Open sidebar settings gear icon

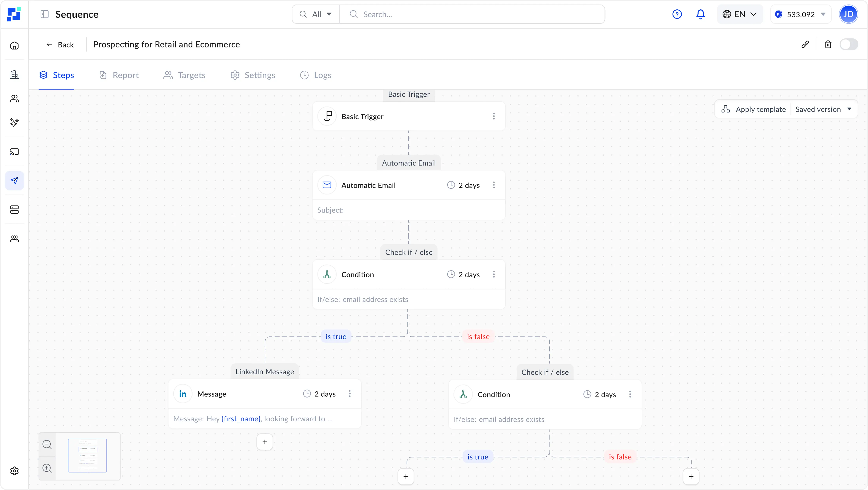tap(15, 471)
